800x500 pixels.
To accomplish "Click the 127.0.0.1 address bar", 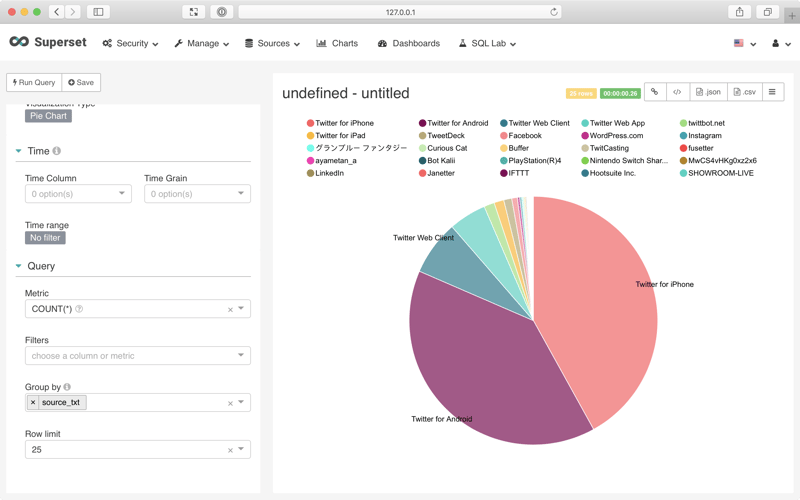I will click(400, 12).
